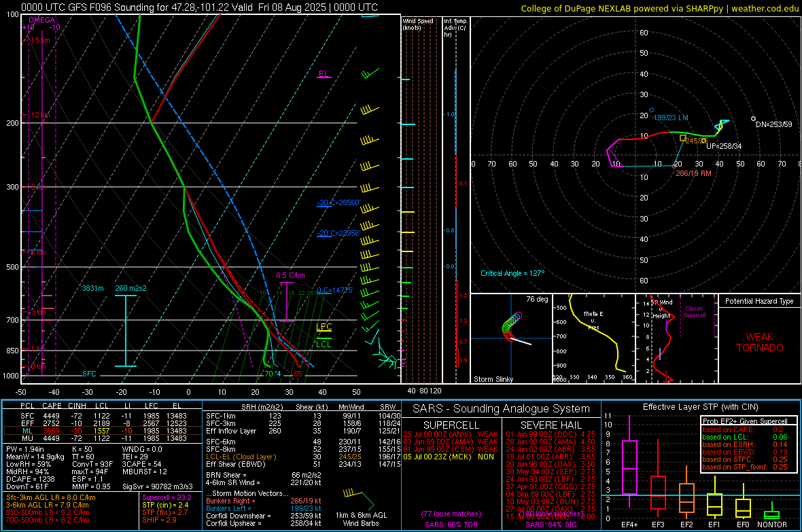Click the (77 loose matches) text
The height and width of the screenshot is (532, 802).
(451, 514)
